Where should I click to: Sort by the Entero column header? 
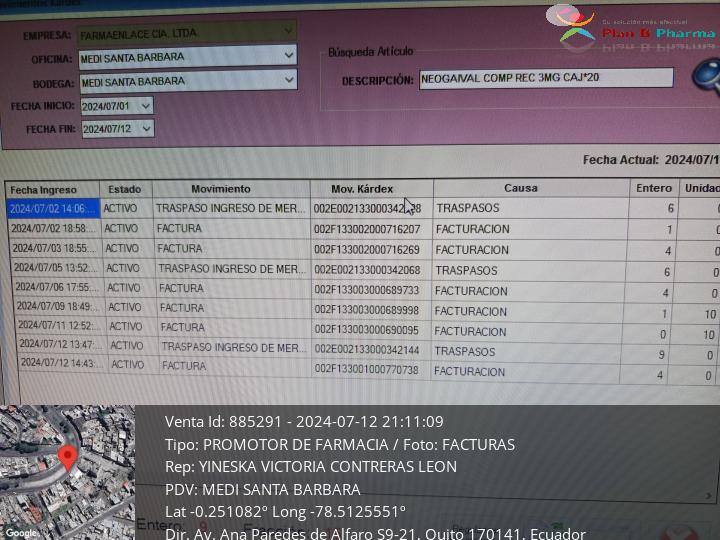coord(654,188)
